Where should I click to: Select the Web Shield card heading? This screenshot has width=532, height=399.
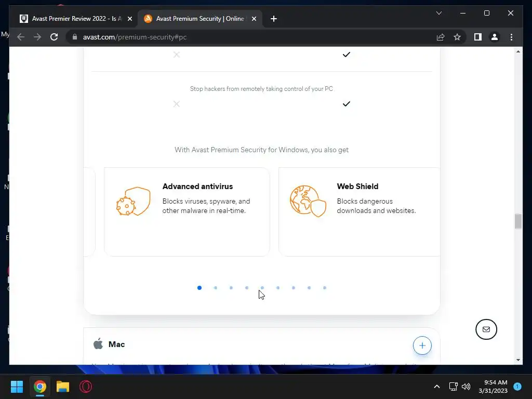[357, 187]
